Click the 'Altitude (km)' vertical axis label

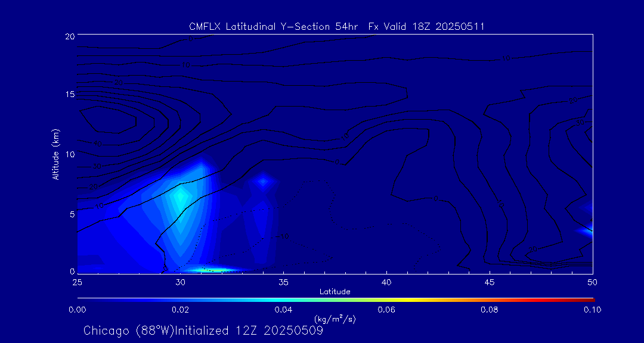(56, 154)
